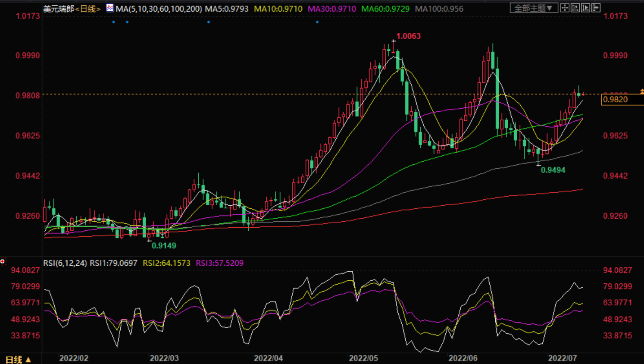Click the 1.0063 high price marker

408,36
